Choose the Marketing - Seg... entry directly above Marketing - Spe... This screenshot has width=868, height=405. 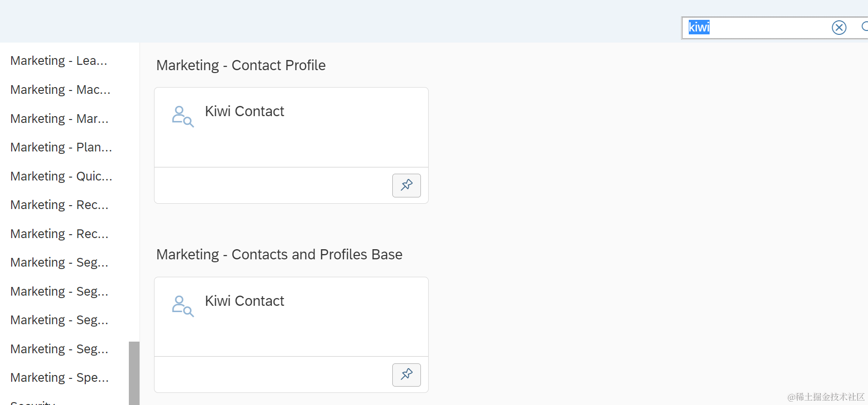pos(59,349)
